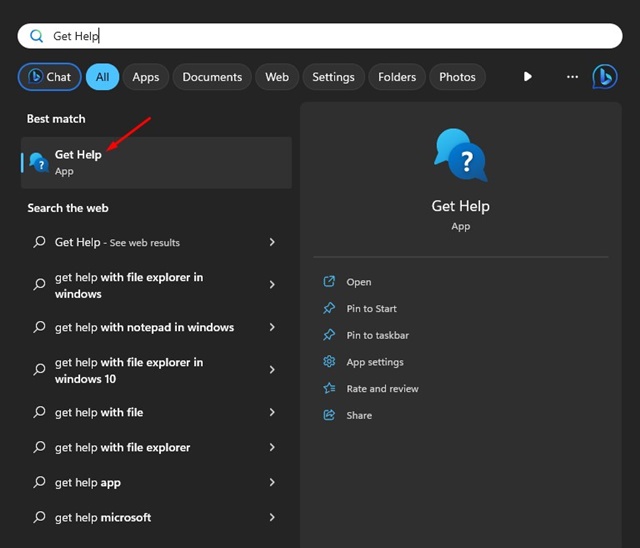Click the Share action label
This screenshot has height=548, width=640.
point(359,415)
